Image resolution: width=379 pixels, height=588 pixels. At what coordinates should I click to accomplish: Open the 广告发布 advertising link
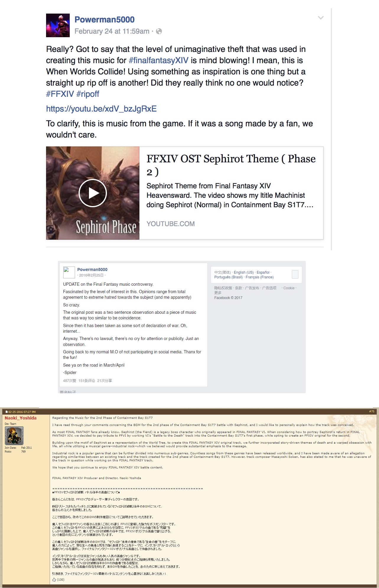coord(252,288)
